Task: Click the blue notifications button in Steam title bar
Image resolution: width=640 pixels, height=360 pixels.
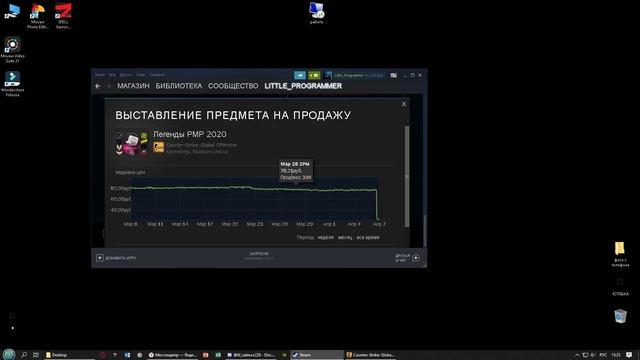Action: [x=300, y=75]
